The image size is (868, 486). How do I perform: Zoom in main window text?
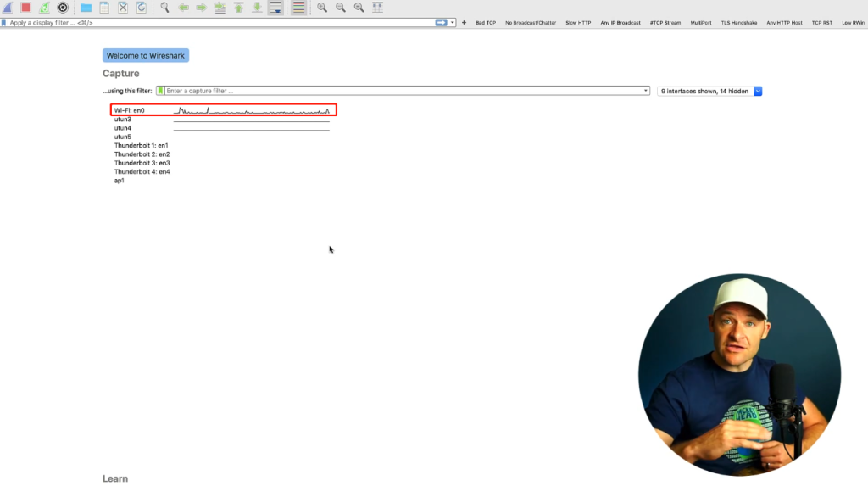coord(322,7)
